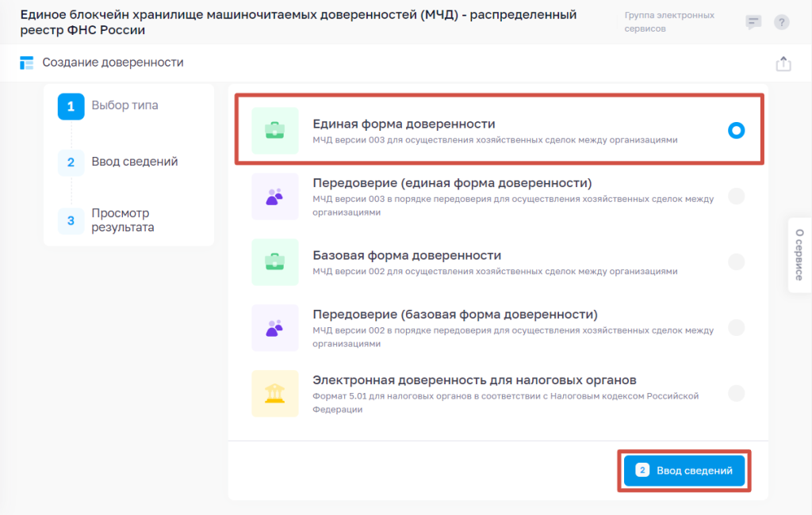
Task: Click the blue form icon beside Создание доверенности
Action: 26,63
